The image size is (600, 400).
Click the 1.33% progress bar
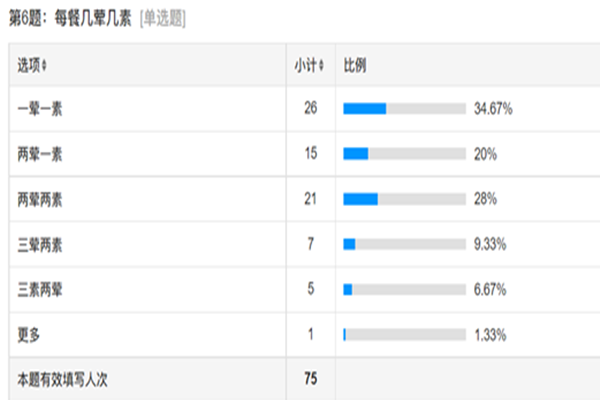click(x=404, y=335)
